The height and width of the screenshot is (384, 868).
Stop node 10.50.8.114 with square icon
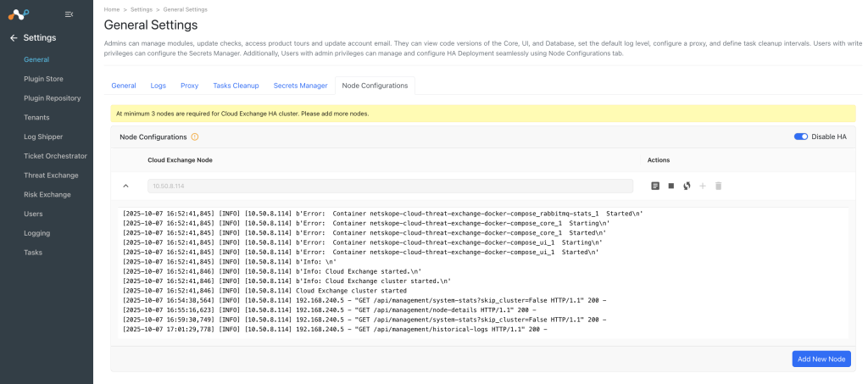tap(671, 186)
